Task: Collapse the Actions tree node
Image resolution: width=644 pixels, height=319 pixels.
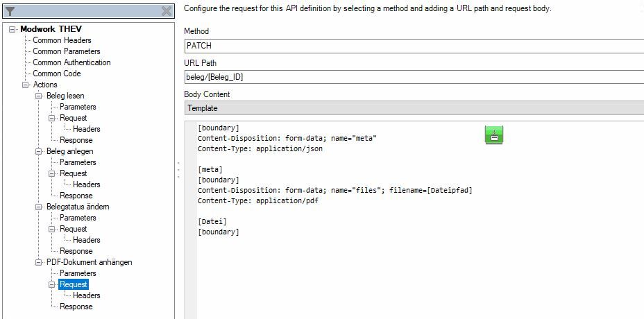Action: click(x=26, y=85)
